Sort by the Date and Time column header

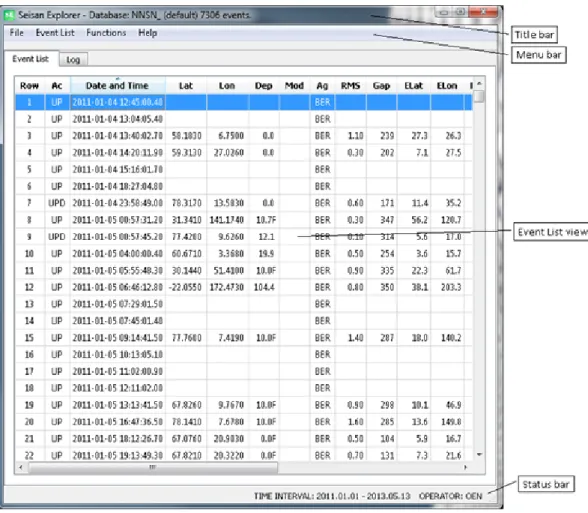tap(117, 86)
